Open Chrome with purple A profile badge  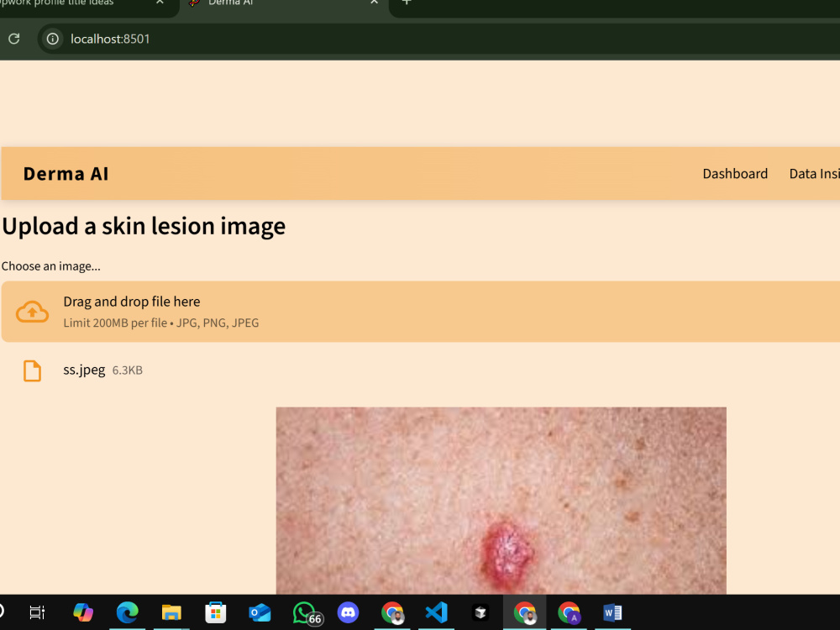(569, 613)
